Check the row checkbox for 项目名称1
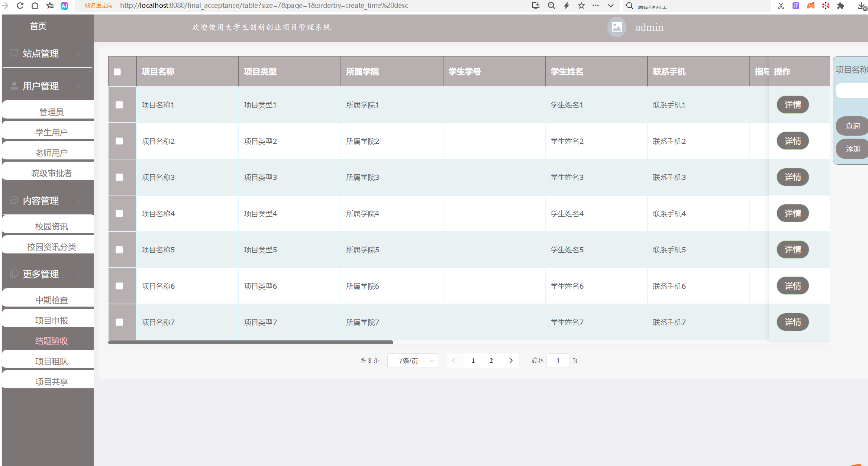Screen dimensions: 868x466 [119, 105]
